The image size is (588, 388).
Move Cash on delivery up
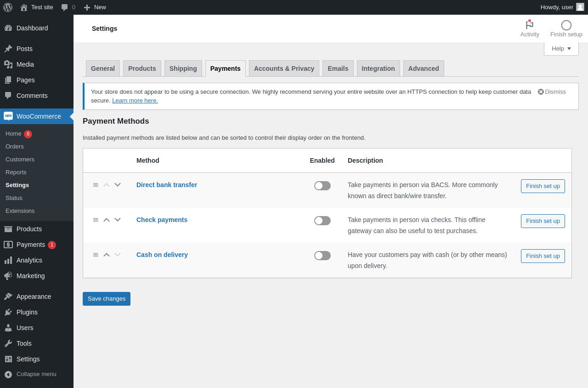tap(107, 255)
